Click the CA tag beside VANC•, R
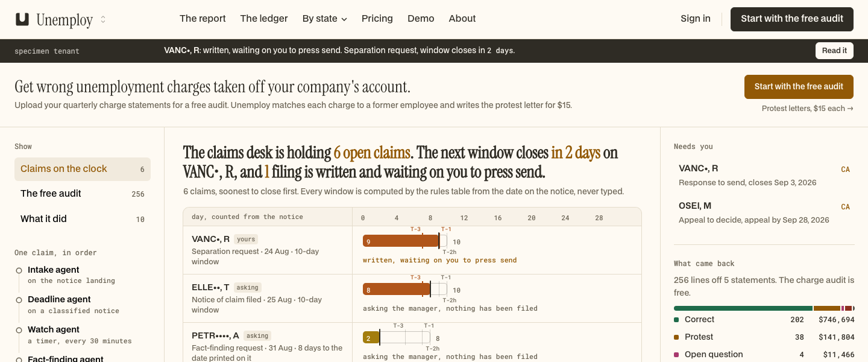This screenshot has width=868, height=362. (845, 170)
